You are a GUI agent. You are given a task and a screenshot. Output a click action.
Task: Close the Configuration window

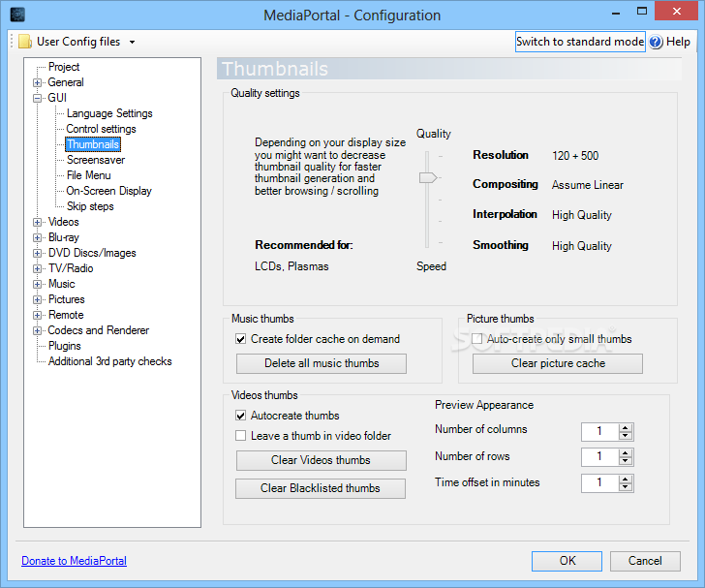[x=677, y=12]
